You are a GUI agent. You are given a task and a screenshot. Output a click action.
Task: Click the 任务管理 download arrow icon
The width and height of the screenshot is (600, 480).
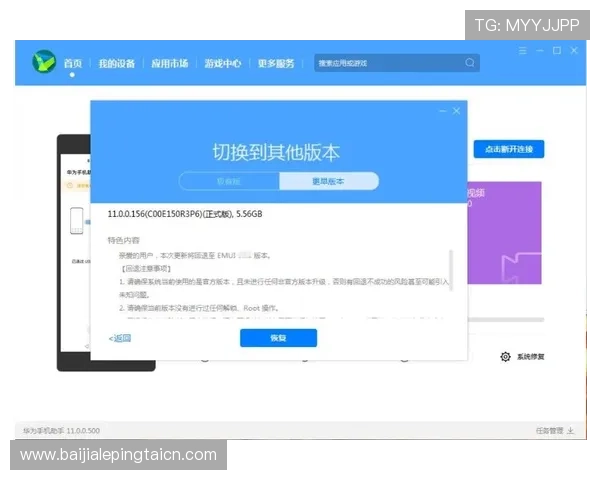coord(571,431)
